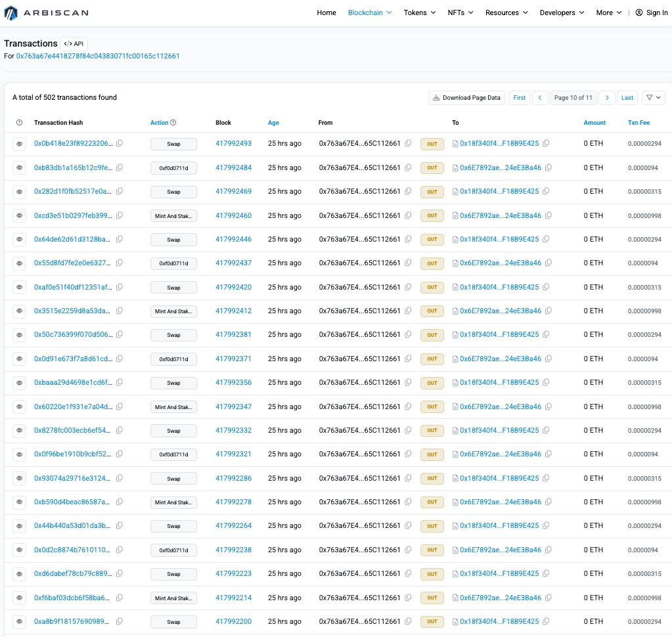Open transaction 0x55d8fd7fe2e0e6327 link
Viewport: 672px width, 637px height.
click(x=72, y=263)
